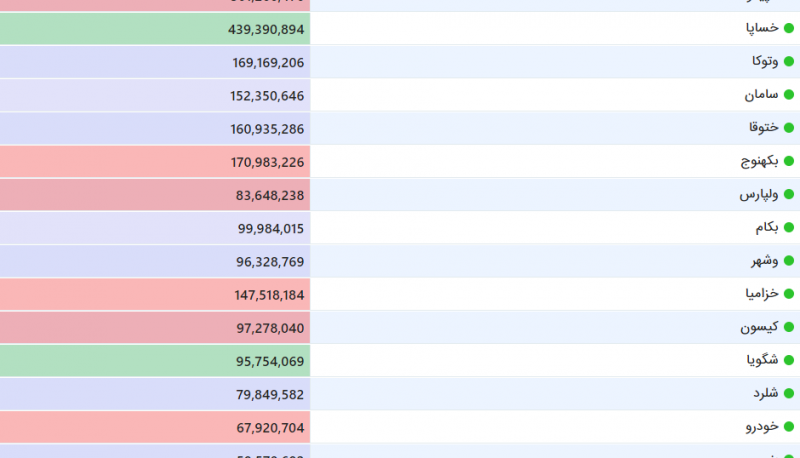This screenshot has width=800, height=458.
Task: Click the green dot next to خساپا
Action: click(x=789, y=28)
